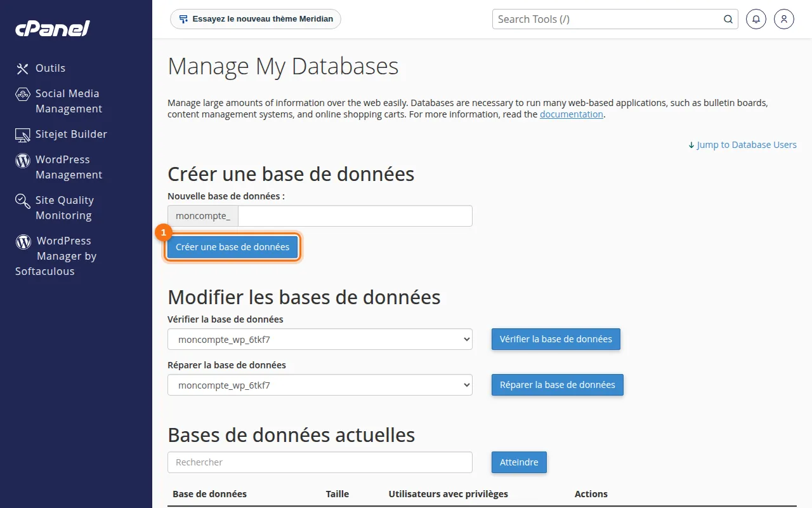The width and height of the screenshot is (812, 508).
Task: Follow the Jump to Database Users link
Action: [x=742, y=145]
